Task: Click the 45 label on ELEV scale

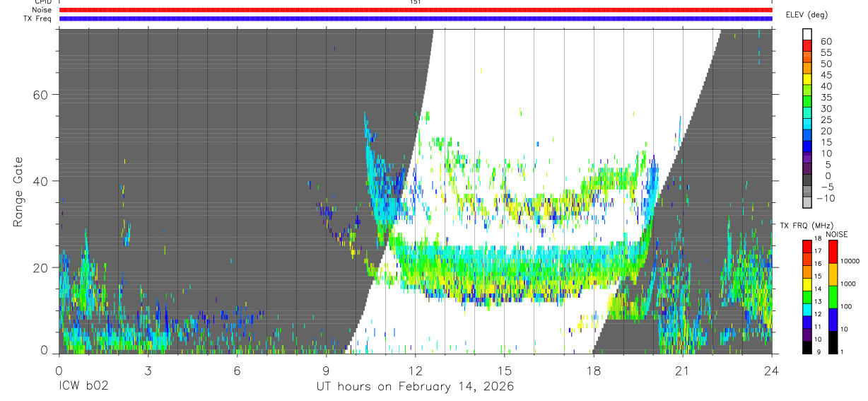Action: coord(826,75)
